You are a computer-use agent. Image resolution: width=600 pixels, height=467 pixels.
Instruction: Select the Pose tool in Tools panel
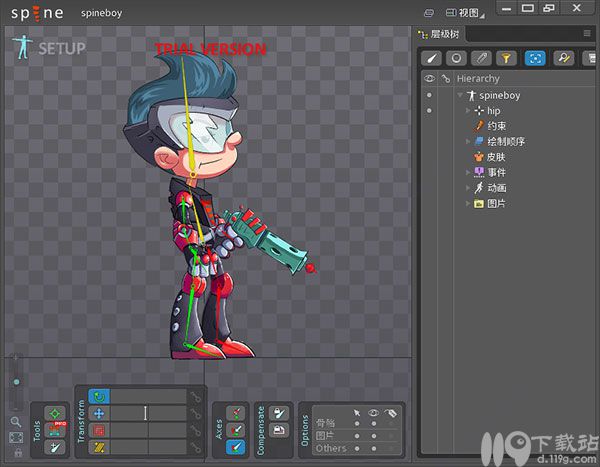[55, 413]
